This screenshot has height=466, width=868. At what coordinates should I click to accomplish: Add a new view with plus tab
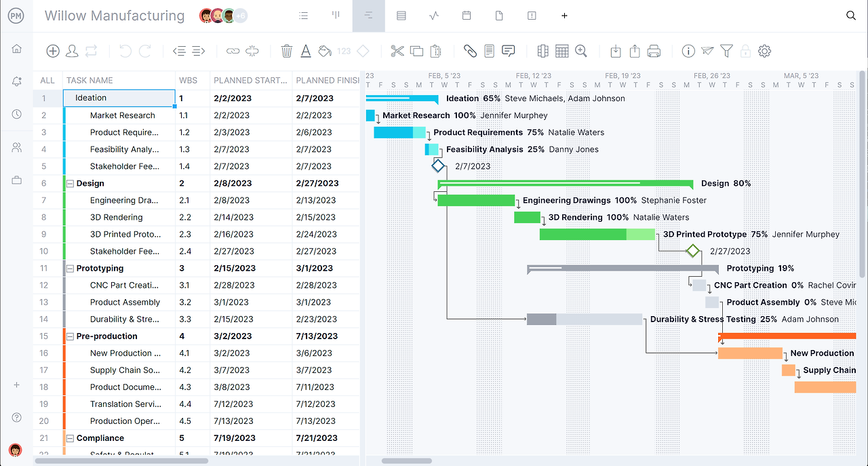coord(564,16)
